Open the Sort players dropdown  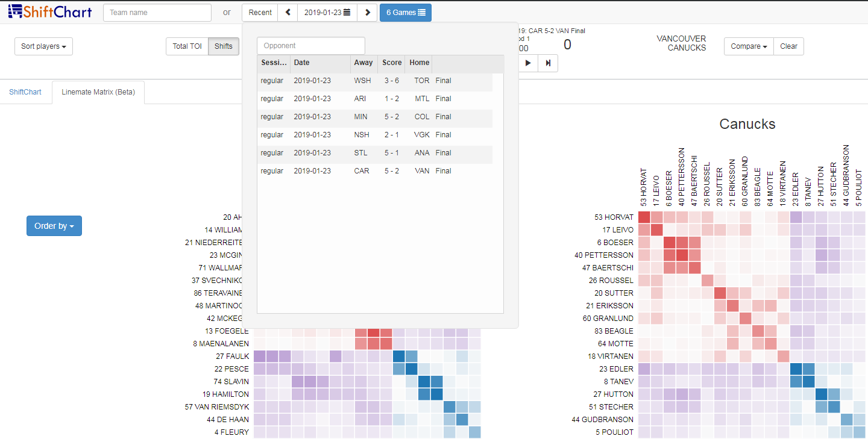click(x=43, y=46)
